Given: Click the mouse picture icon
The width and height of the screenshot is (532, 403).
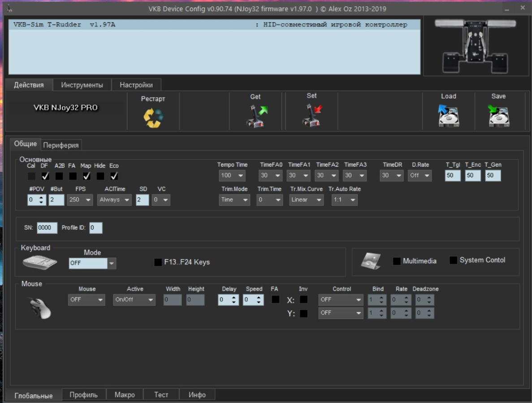Looking at the screenshot, I should click(x=40, y=308).
